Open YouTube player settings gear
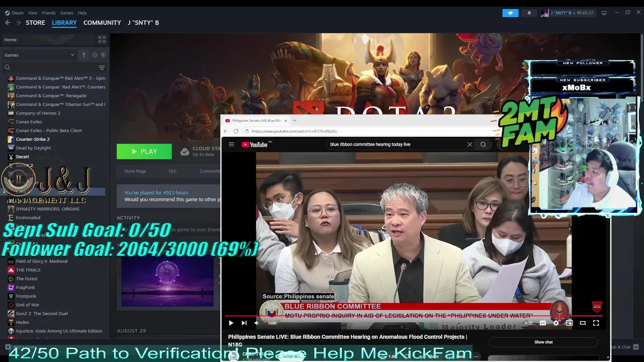Image resolution: width=644 pixels, height=362 pixels. coord(556,323)
